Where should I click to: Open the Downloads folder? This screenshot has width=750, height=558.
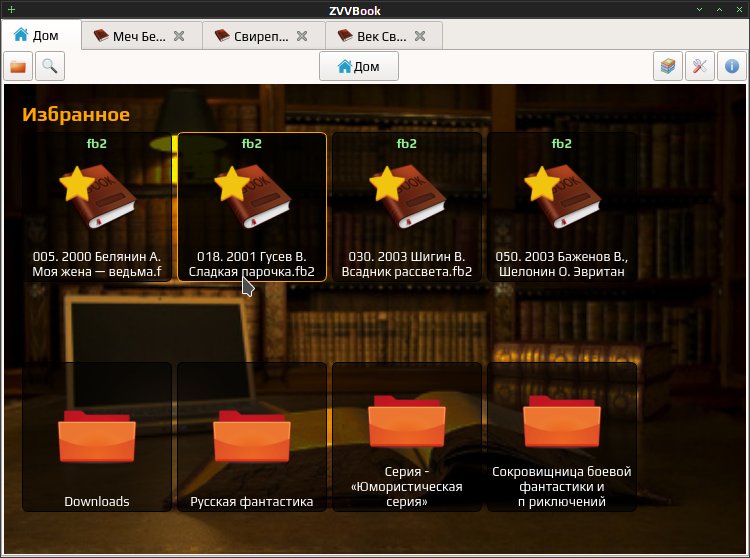click(97, 437)
